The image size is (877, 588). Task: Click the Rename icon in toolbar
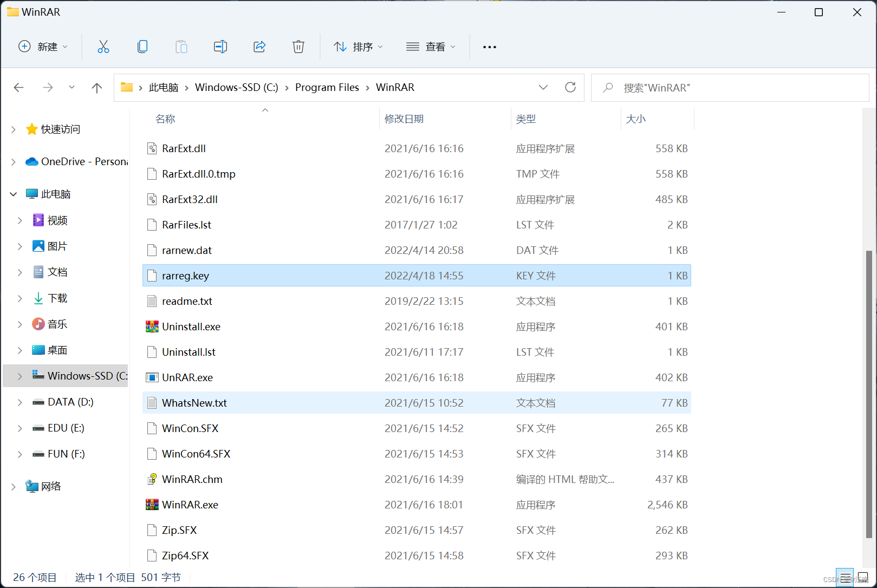[220, 47]
